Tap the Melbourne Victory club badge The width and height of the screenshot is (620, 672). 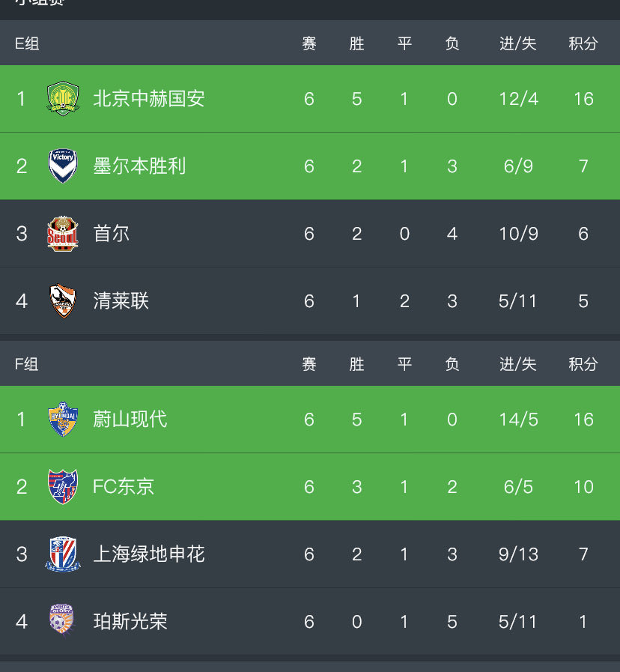(x=63, y=166)
